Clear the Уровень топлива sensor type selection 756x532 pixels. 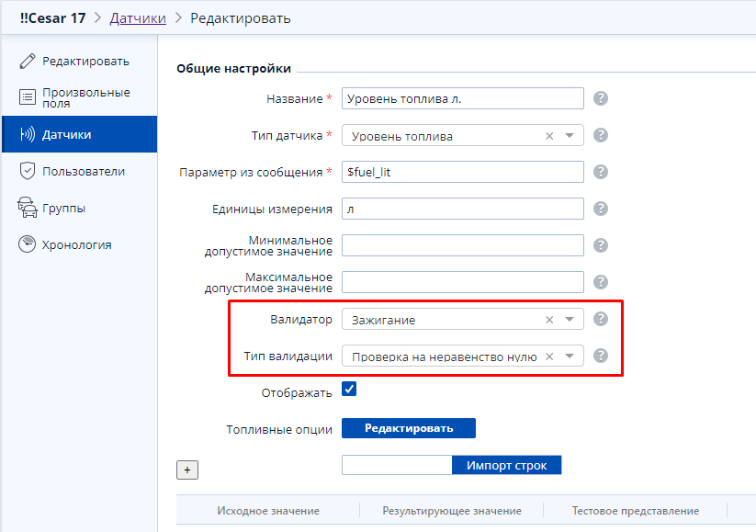click(549, 136)
